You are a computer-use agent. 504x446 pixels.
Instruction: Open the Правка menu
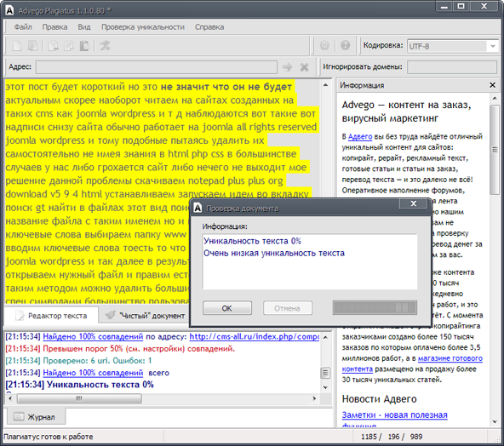(54, 27)
